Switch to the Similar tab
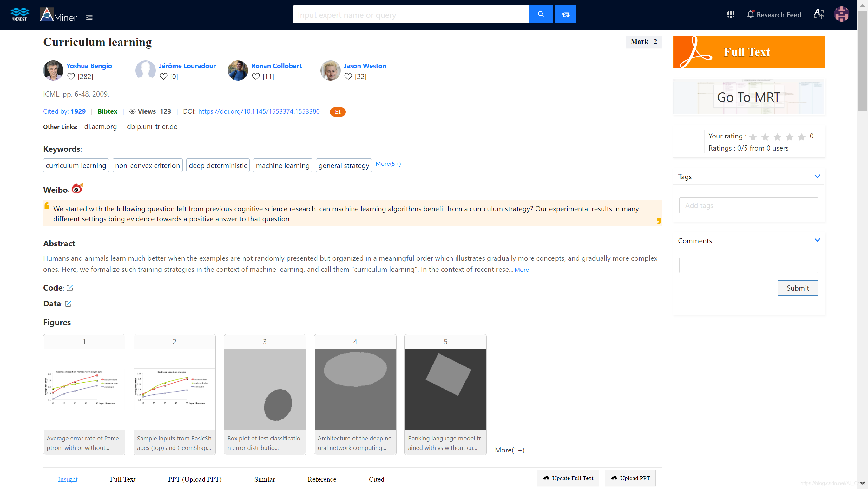 [265, 479]
